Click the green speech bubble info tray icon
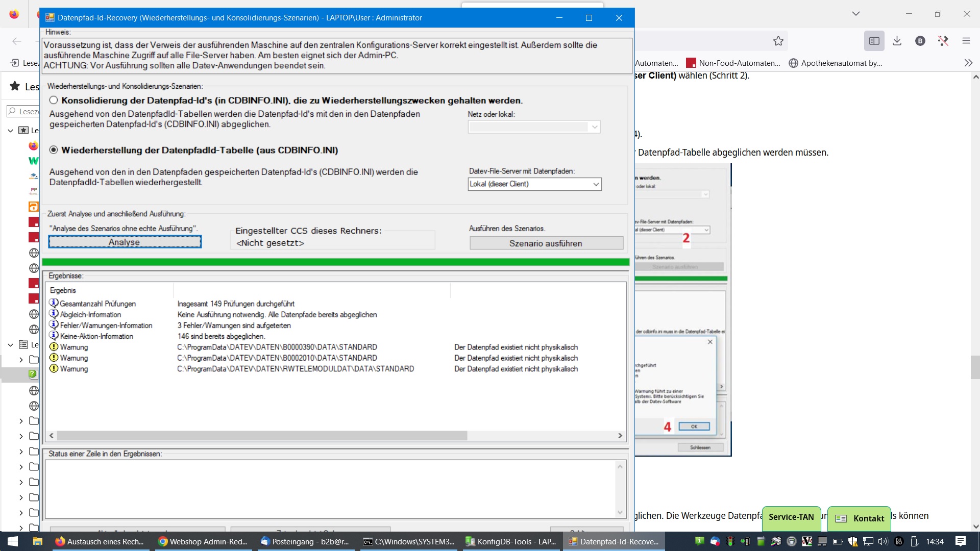Screen dimensions: 980x551 coord(700,541)
